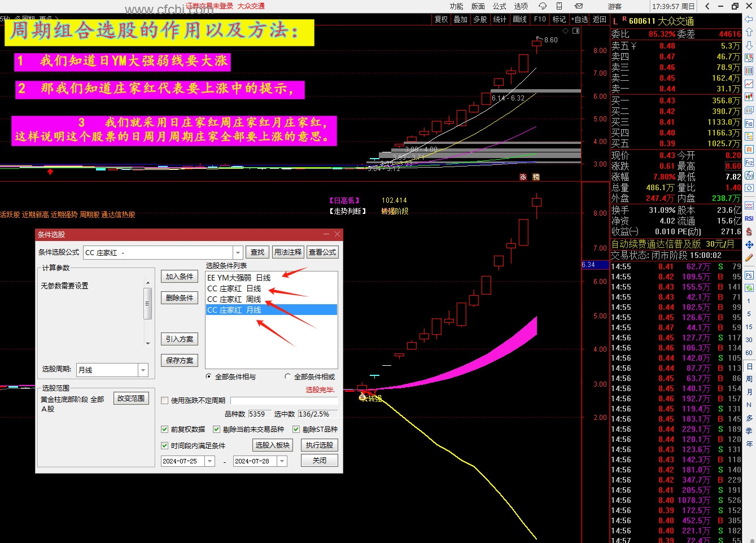Open 功能 menu
Image resolution: width=756 pixels, height=543 pixels.
pyautogui.click(x=456, y=6)
